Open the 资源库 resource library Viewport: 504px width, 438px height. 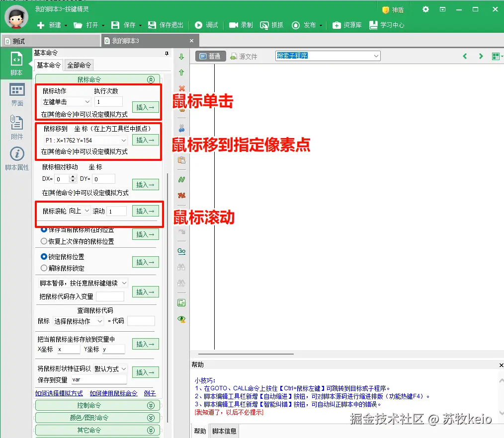pos(347,25)
